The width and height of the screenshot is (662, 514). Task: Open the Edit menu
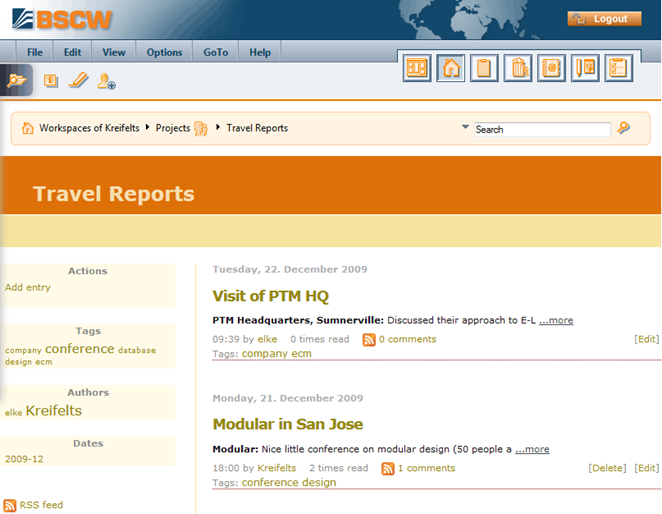[72, 52]
